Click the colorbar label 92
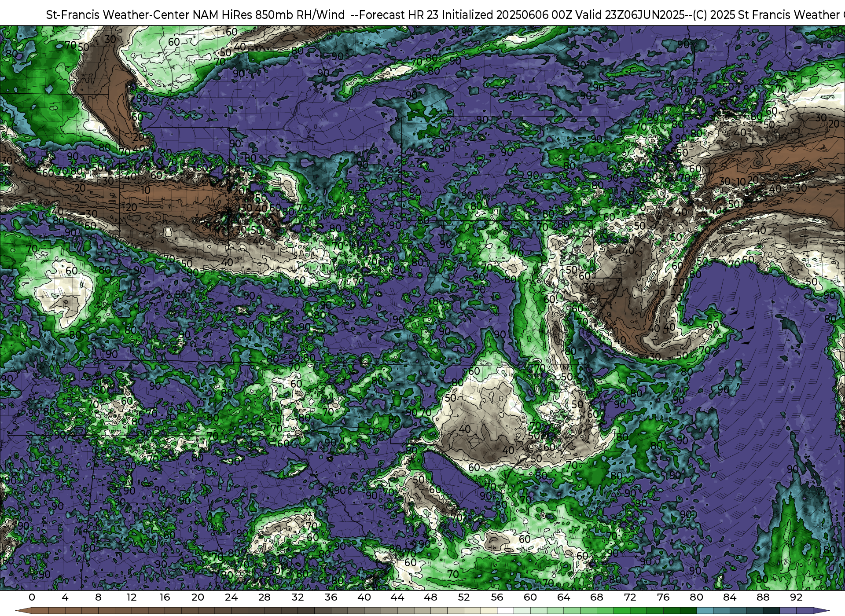 [796, 598]
